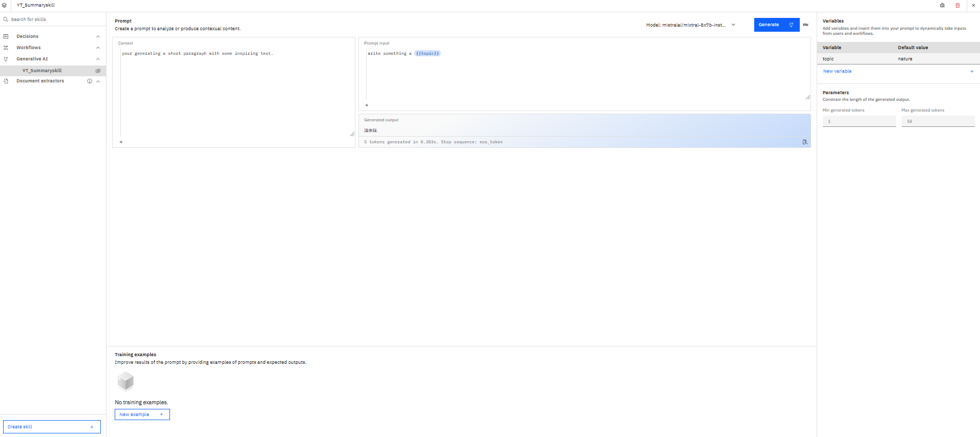The height and width of the screenshot is (437, 980).
Task: Delete the skill with the red trash icon
Action: click(x=957, y=5)
